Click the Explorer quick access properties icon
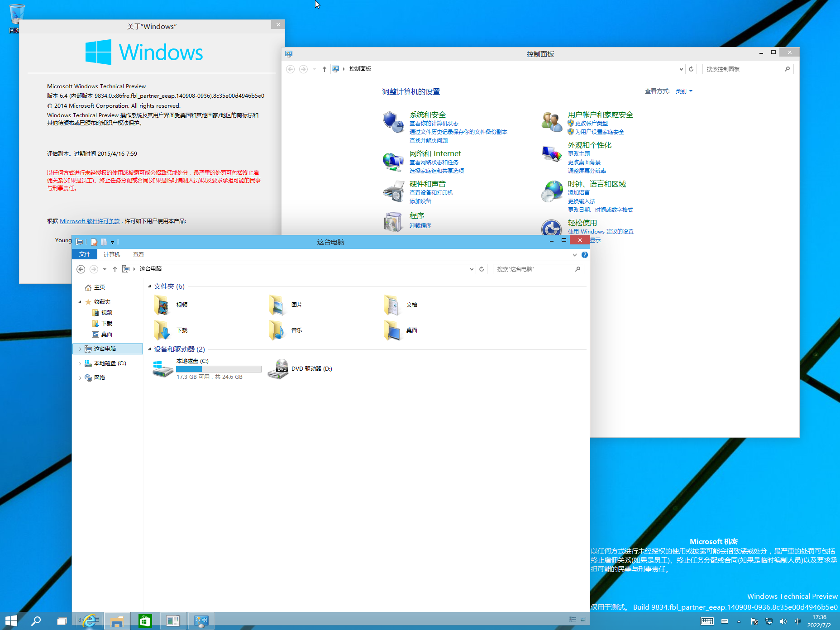 tap(94, 242)
